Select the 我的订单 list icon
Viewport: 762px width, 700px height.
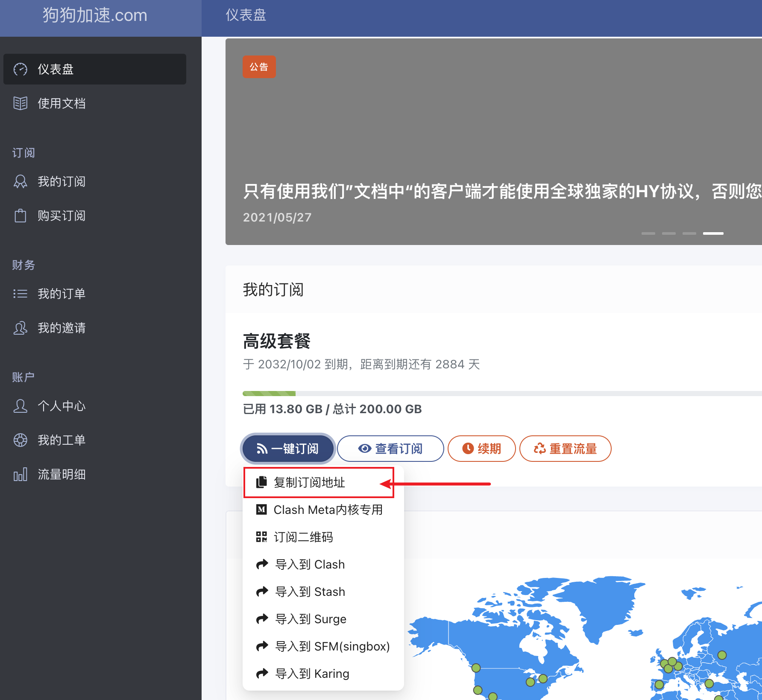20,293
